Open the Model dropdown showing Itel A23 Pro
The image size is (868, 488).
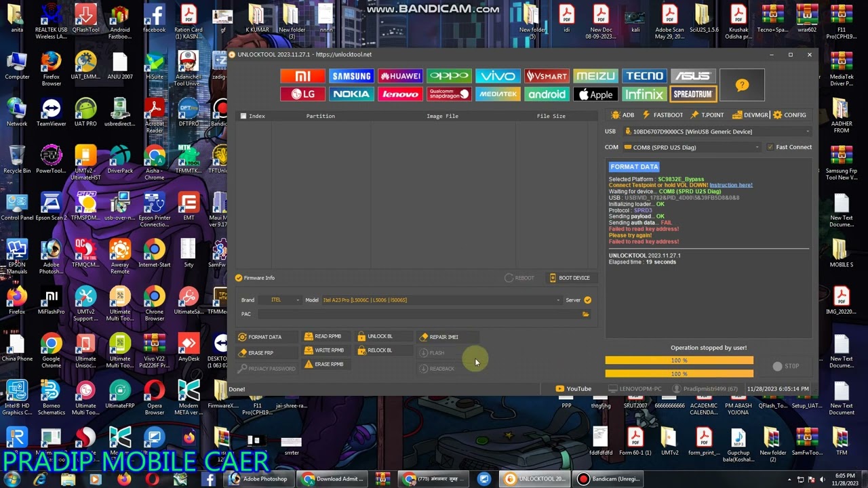coord(441,300)
